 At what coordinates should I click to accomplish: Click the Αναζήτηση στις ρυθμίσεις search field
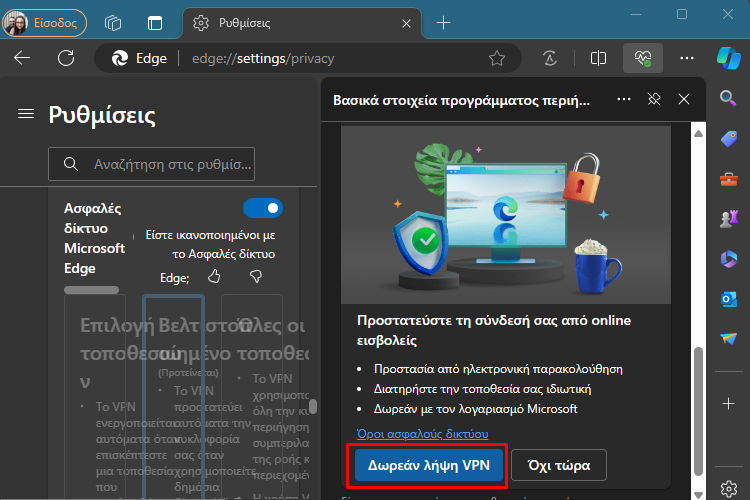pos(151,164)
